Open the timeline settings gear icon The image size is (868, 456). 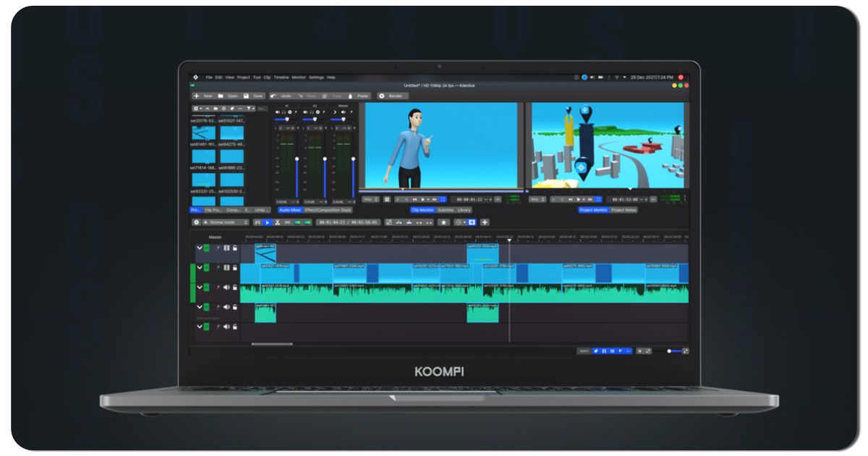tap(196, 222)
